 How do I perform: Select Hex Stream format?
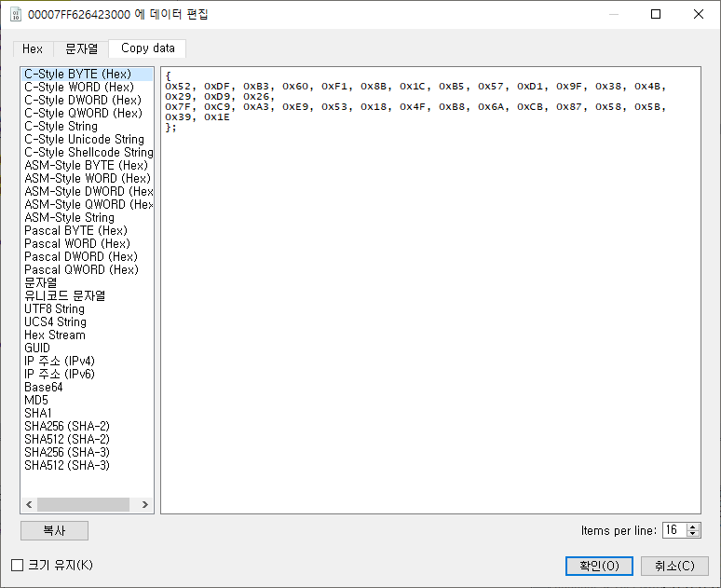point(88,335)
